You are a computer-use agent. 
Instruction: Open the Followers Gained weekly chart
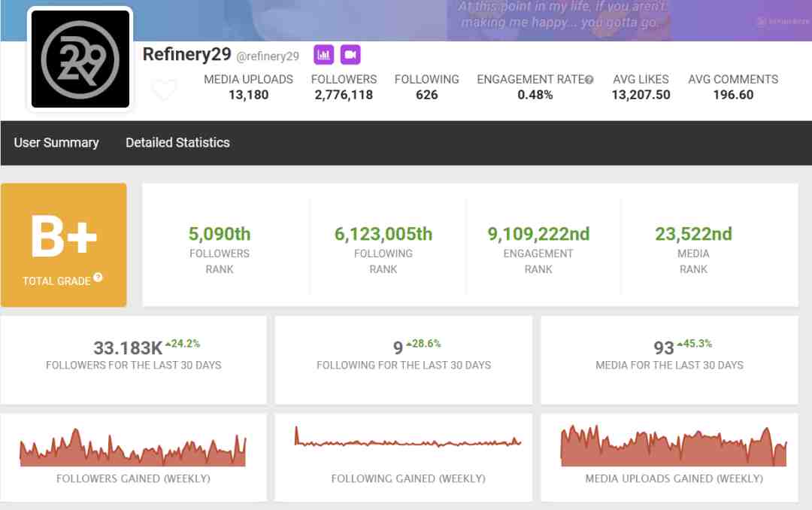coord(133,448)
